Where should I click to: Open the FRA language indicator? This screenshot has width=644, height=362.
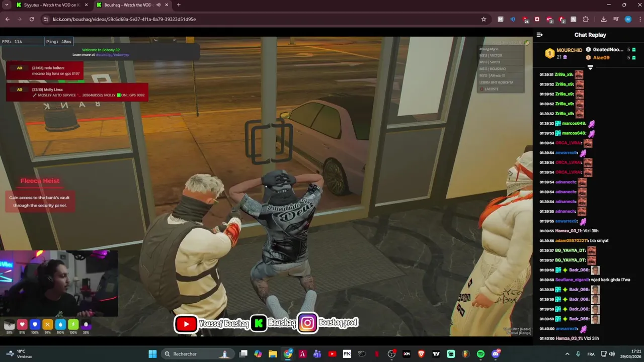tap(591, 354)
